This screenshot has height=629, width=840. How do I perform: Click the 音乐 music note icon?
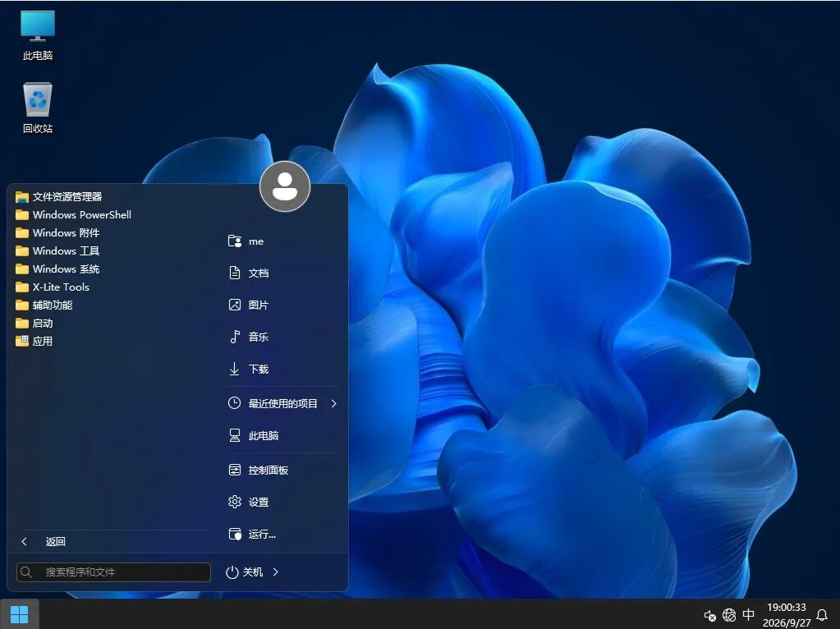click(235, 337)
